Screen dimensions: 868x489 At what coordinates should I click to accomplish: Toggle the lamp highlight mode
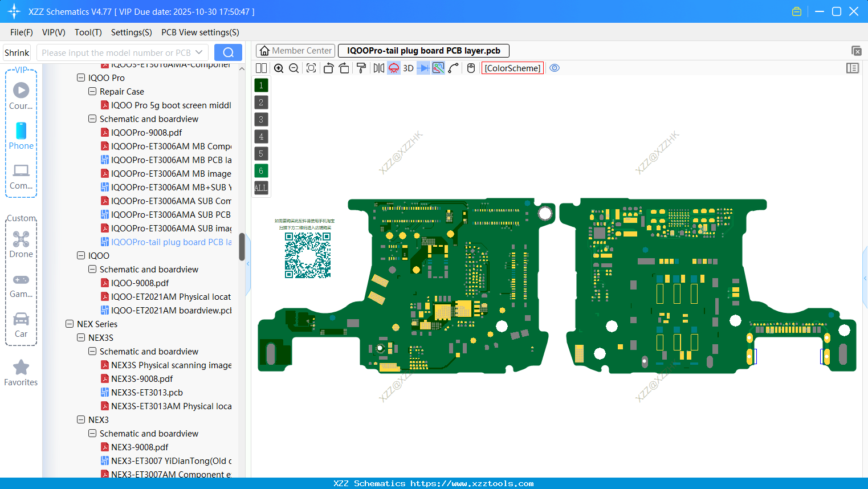pos(393,68)
